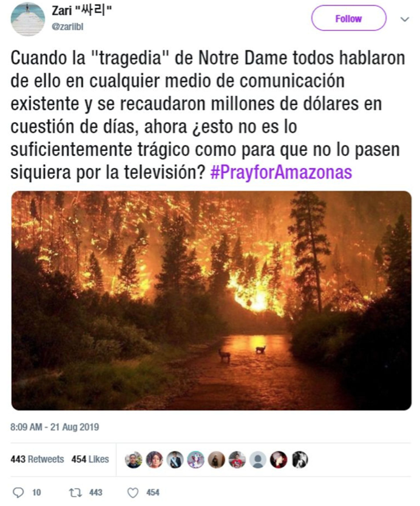Open the last black-and-white liker avatar
Screen dimensions: 420x506
pos(300,459)
